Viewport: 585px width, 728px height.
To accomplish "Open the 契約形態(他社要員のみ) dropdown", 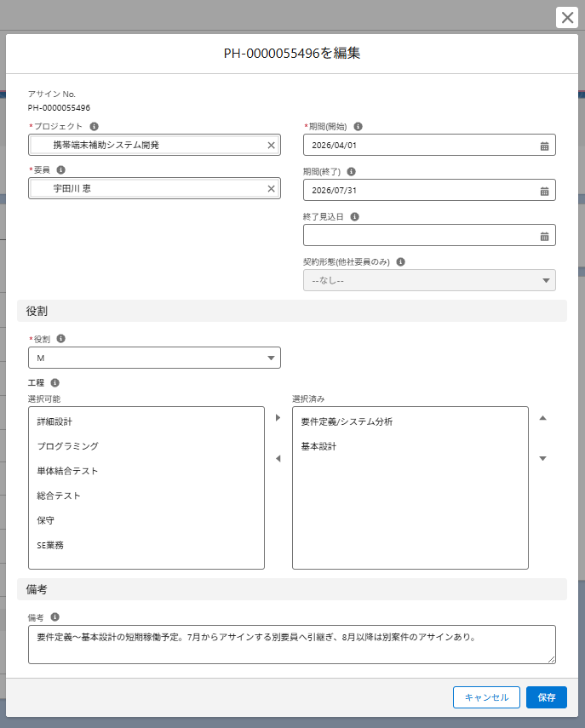I will [429, 280].
